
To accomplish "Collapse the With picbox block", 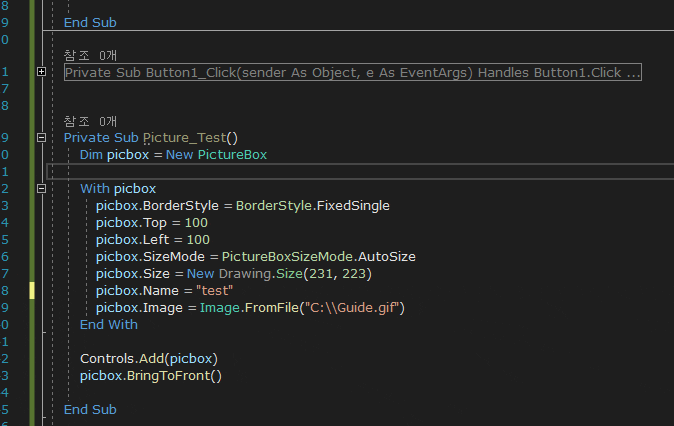I will click(41, 188).
